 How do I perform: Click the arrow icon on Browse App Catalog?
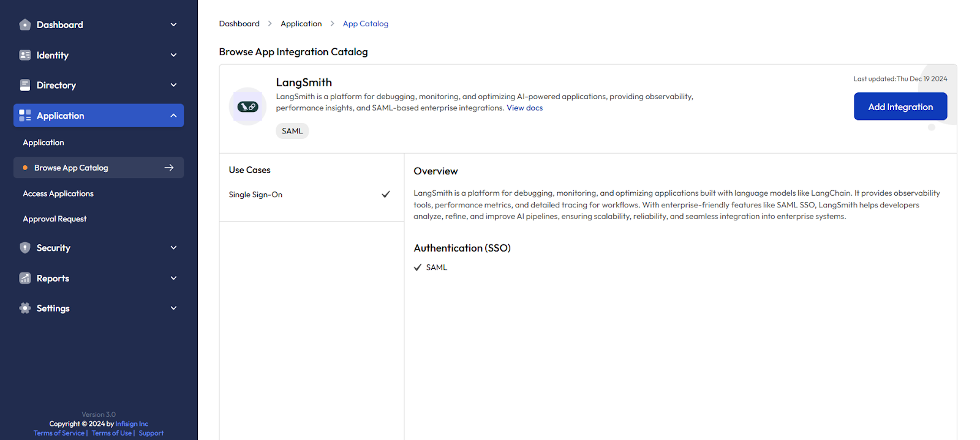coord(169,168)
